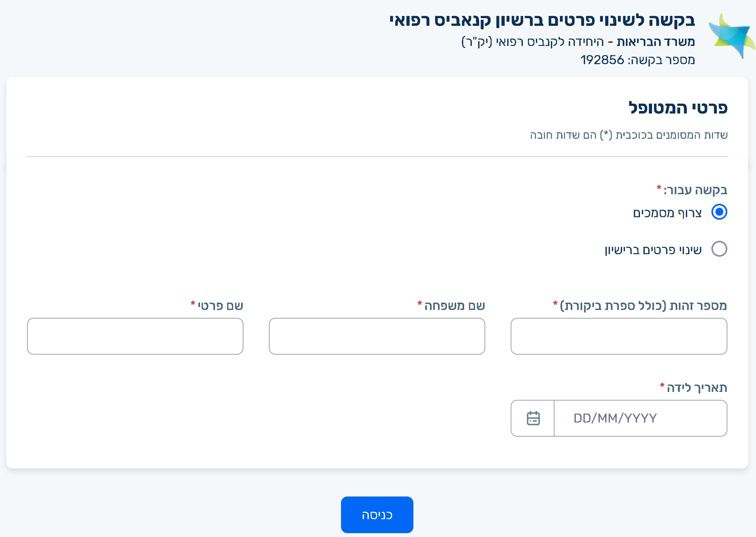
Task: Click the page title about medical cannabis
Action: 542,20
